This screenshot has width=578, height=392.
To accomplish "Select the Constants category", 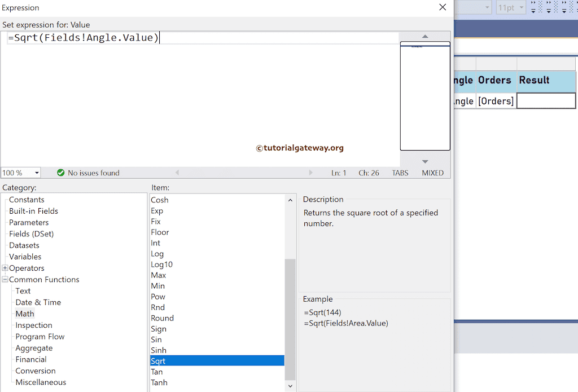I will click(x=27, y=200).
